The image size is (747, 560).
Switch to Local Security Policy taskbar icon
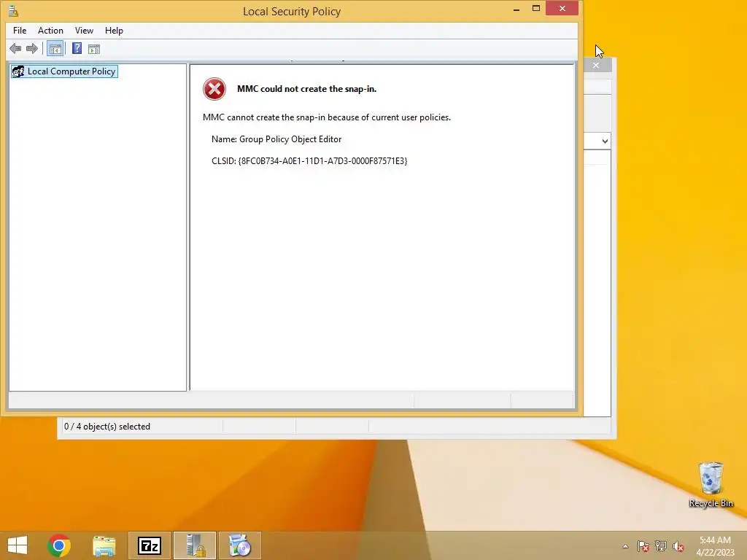click(194, 545)
